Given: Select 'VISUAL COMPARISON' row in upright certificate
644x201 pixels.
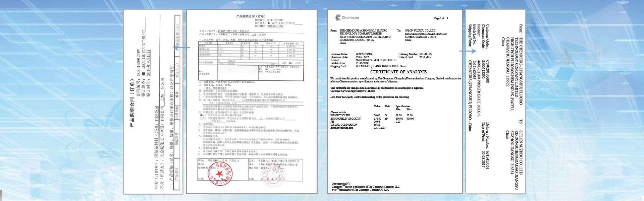Looking at the screenshot, I should click(356, 125).
